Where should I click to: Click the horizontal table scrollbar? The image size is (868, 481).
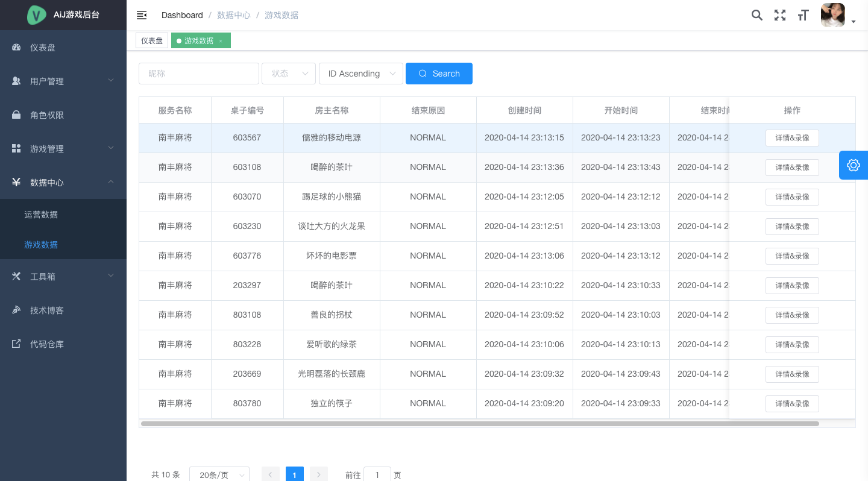pyautogui.click(x=479, y=424)
